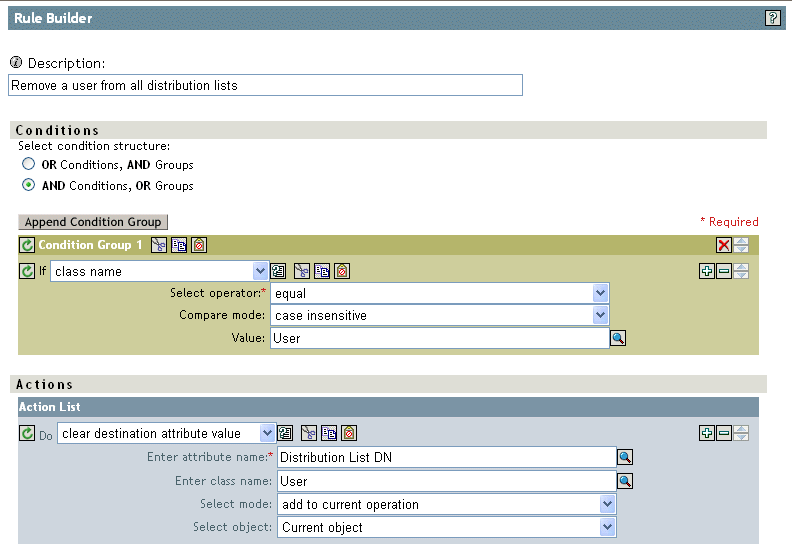The image size is (792, 560).
Task: Paste after class name condition
Action: click(x=342, y=271)
